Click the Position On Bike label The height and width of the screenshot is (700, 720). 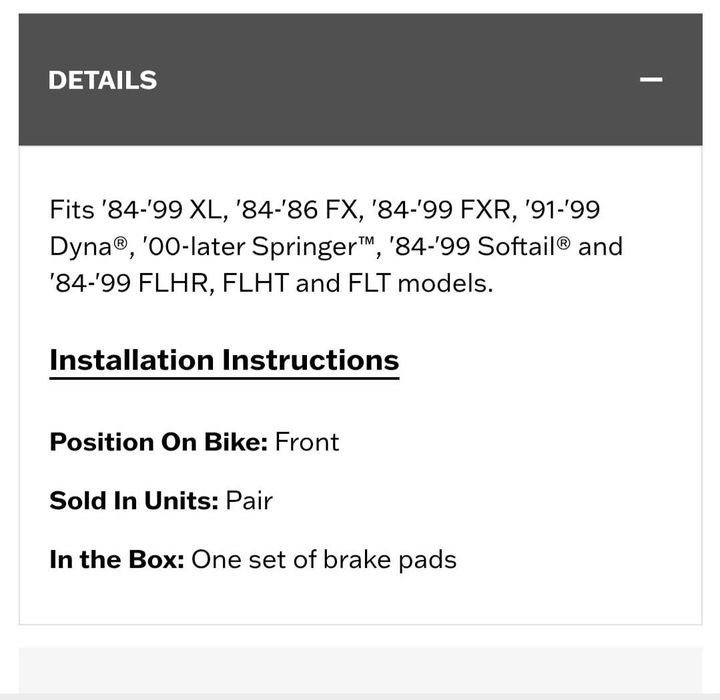158,442
